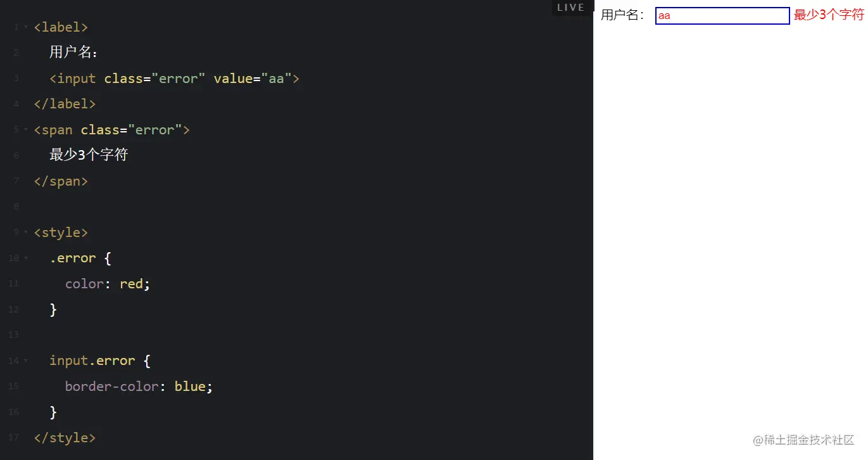Click line number 3 in gutter
Screen dimensions: 868x460
click(16, 79)
